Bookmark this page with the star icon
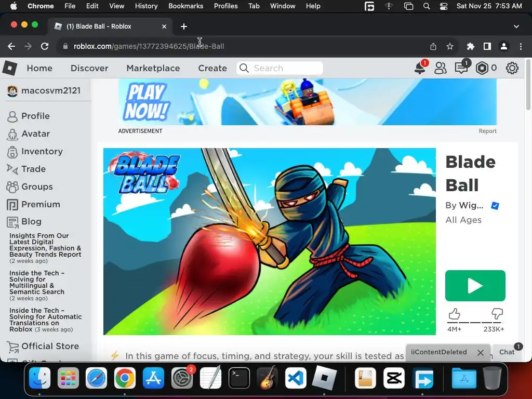Image resolution: width=532 pixels, height=399 pixels. [450, 46]
